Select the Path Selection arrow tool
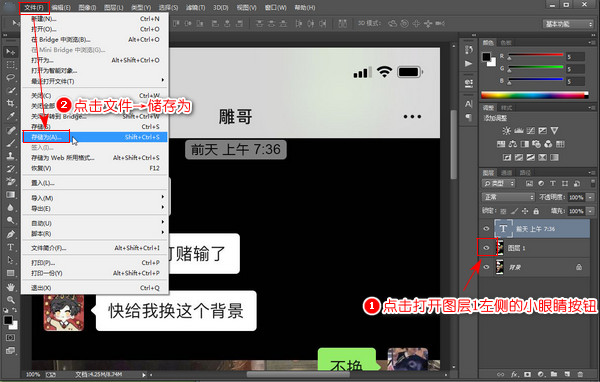 tap(10, 260)
